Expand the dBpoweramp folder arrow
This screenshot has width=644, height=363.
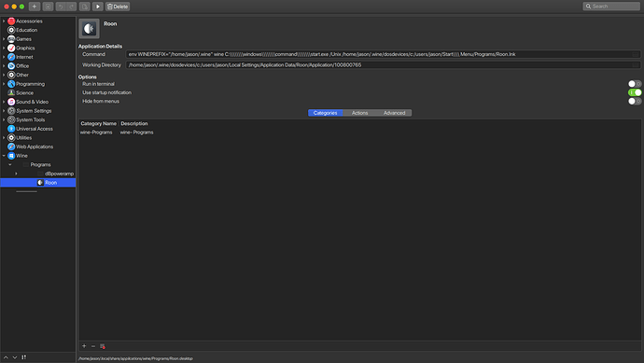tap(16, 174)
